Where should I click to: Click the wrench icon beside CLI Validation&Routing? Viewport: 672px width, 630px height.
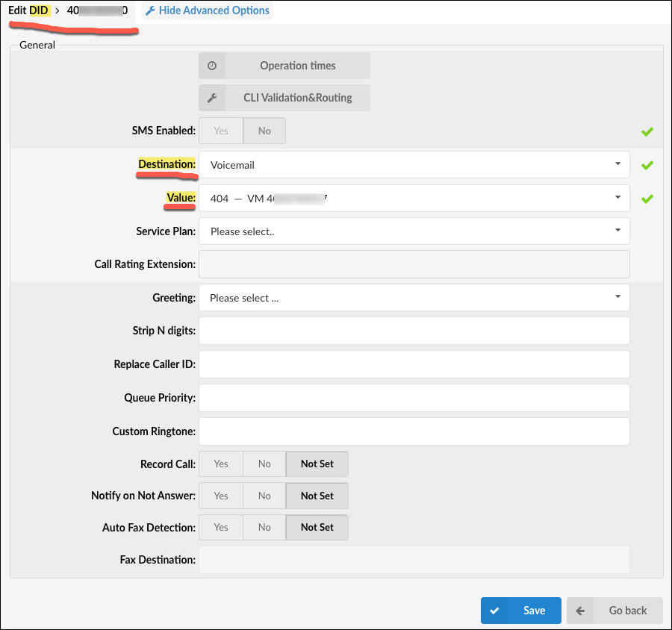212,98
